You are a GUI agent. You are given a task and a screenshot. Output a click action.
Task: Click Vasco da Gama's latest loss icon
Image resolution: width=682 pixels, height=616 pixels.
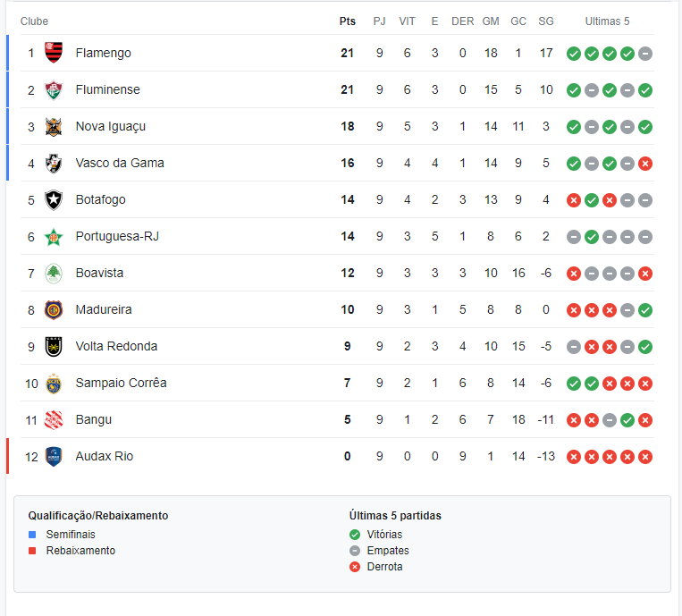tap(645, 164)
